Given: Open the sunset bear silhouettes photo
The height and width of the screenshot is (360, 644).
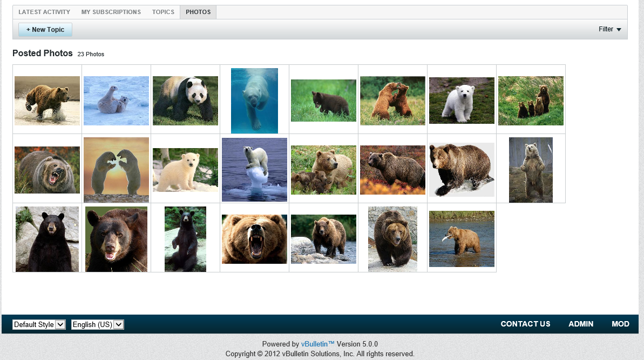Looking at the screenshot, I should tap(116, 170).
